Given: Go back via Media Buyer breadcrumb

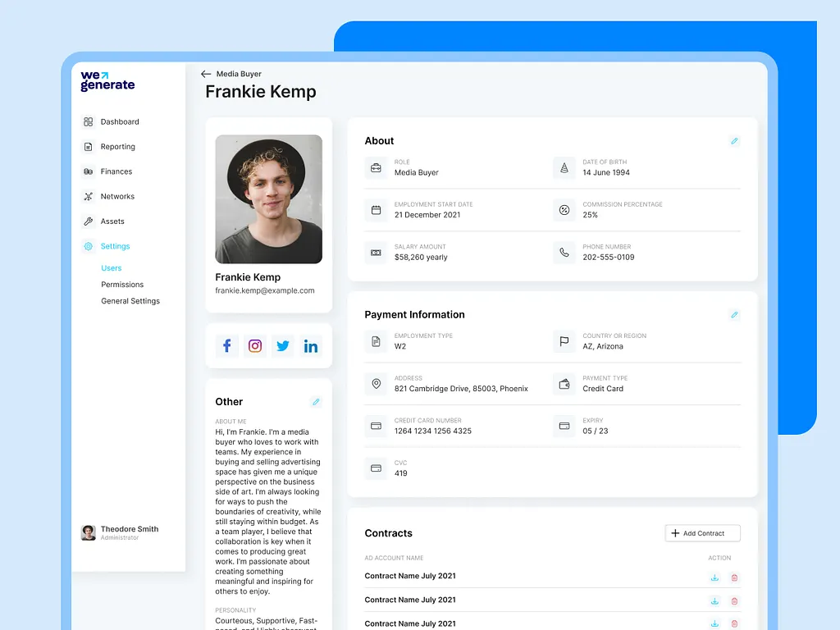Looking at the screenshot, I should (x=239, y=74).
